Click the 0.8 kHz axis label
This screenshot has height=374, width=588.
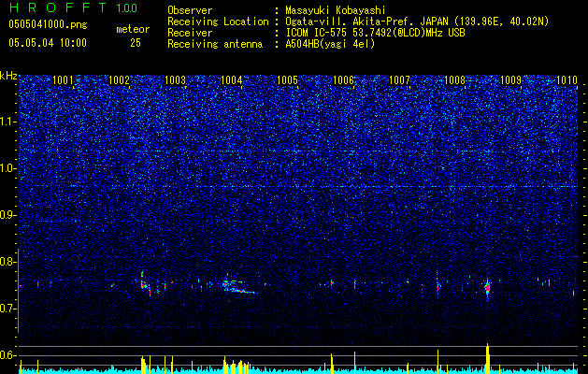tap(8, 262)
